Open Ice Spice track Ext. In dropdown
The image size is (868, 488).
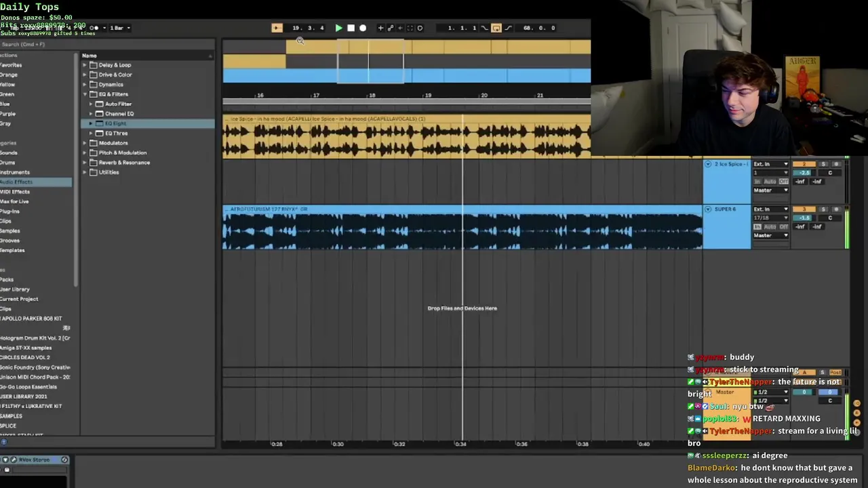tap(771, 164)
